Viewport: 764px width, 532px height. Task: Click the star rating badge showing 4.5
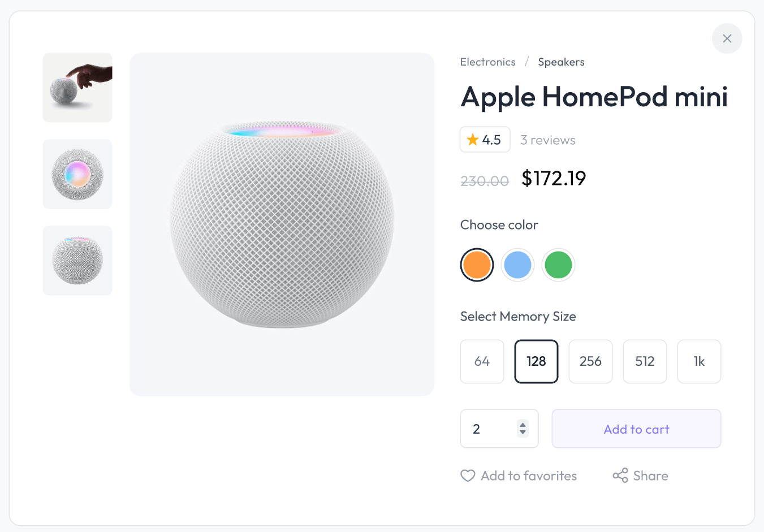(485, 140)
